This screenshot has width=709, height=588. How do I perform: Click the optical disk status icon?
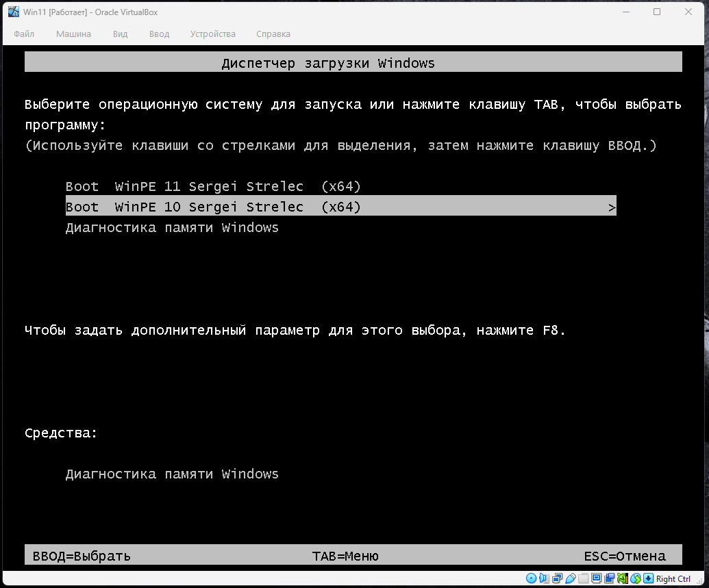coord(532,578)
